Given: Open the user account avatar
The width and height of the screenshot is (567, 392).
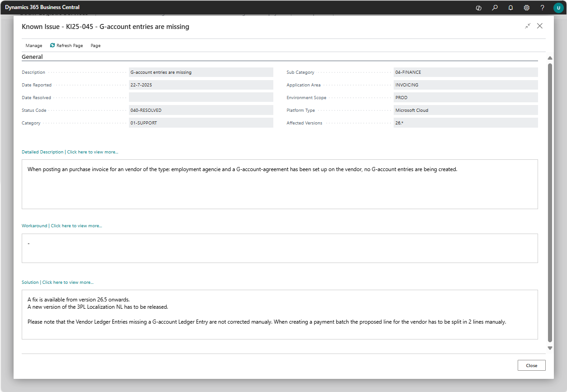Looking at the screenshot, I should [x=558, y=8].
